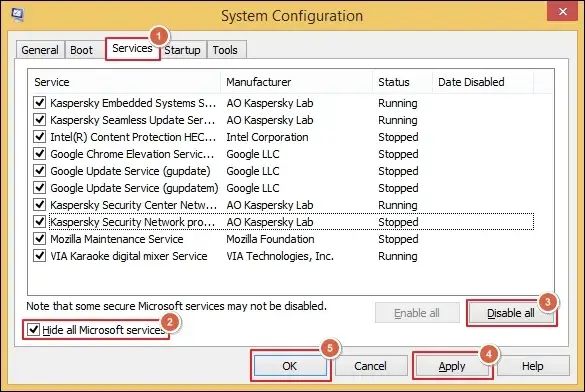Click Running status of VIA Karaoke service
The width and height of the screenshot is (585, 392).
398,256
